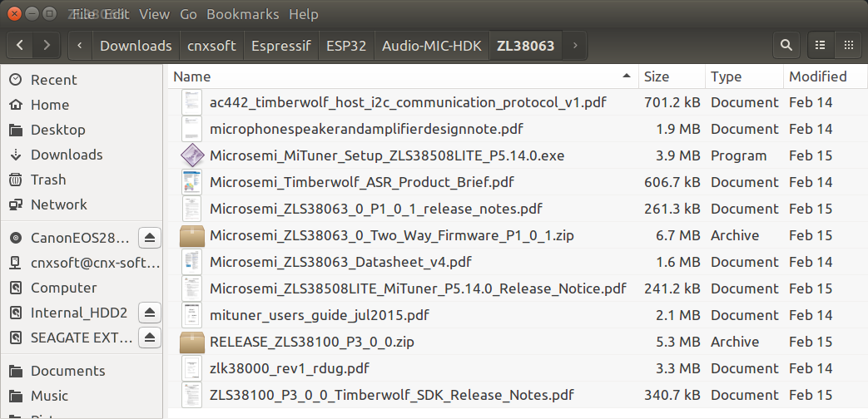
Task: Eject the Internal_HDD2 drive
Action: click(x=150, y=313)
